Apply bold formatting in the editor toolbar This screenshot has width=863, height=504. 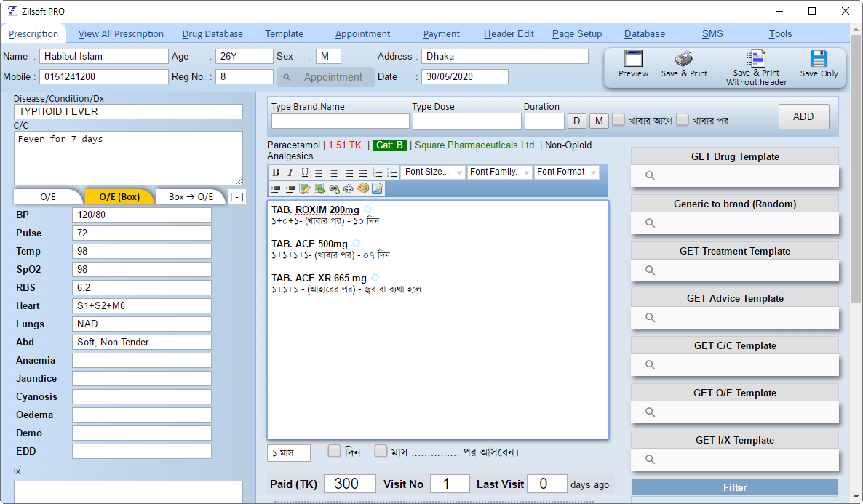(276, 173)
